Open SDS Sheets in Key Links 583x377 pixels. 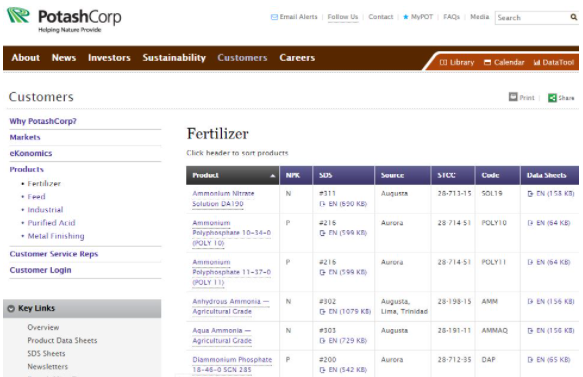pyautogui.click(x=46, y=354)
